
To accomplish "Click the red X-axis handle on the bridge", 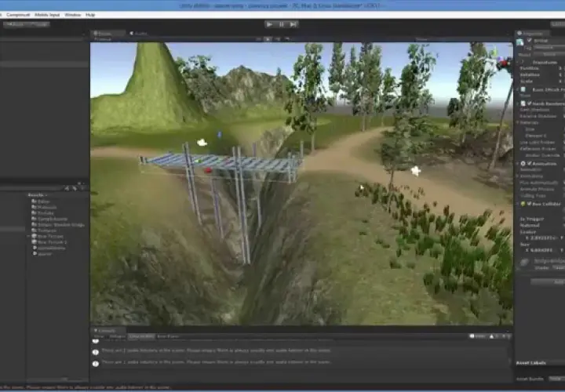I will click(208, 170).
